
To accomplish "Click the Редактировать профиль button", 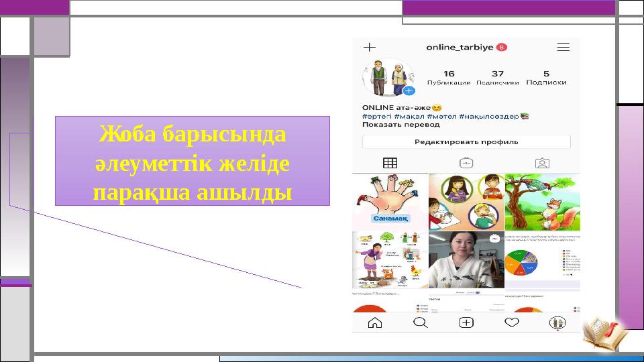I will tap(466, 142).
